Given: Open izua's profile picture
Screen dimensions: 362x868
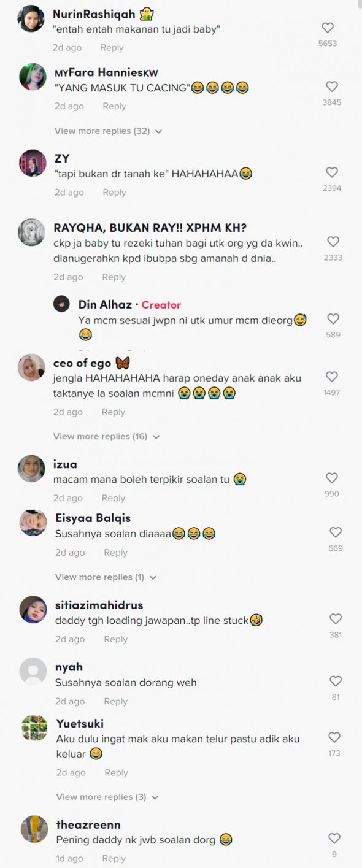Looking at the screenshot, I should pos(32,469).
